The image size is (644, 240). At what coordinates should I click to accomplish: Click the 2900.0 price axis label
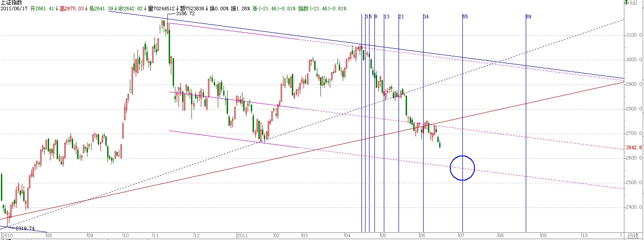tap(634, 84)
